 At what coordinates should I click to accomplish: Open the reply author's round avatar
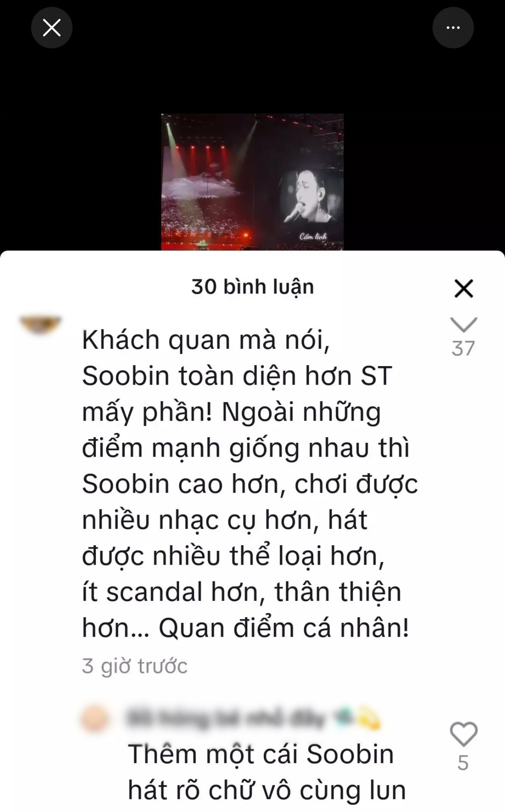pos(95,718)
